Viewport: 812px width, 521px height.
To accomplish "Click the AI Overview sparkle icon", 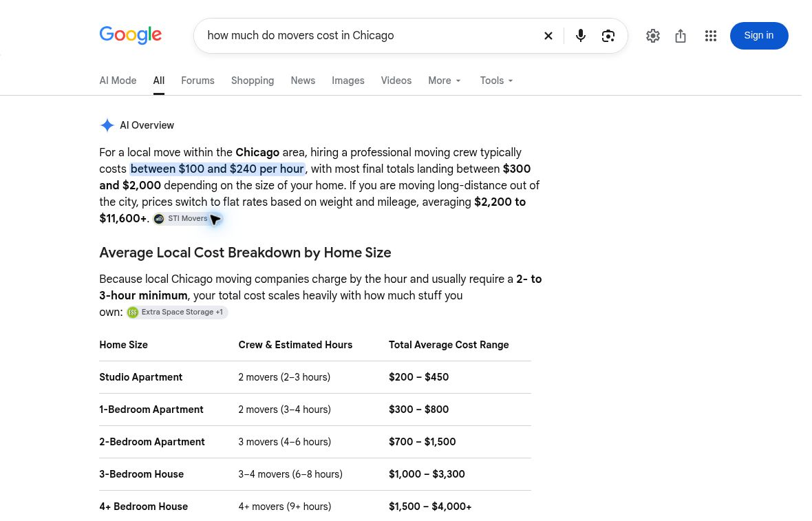I will pyautogui.click(x=108, y=127).
